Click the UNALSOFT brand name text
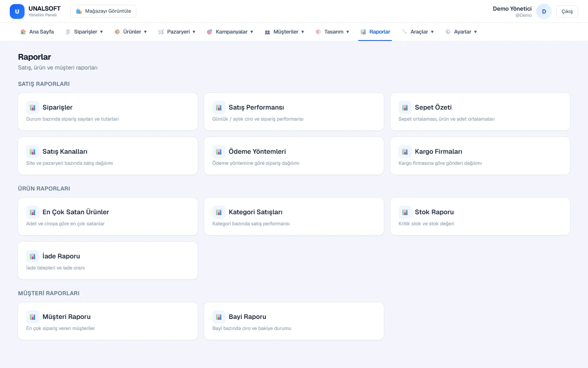588x368 pixels. click(x=45, y=9)
